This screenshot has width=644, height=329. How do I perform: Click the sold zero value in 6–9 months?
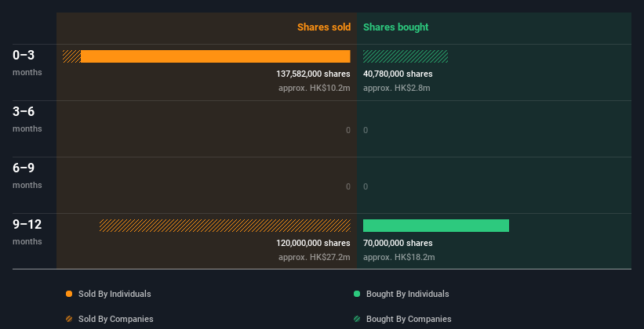[x=348, y=186]
